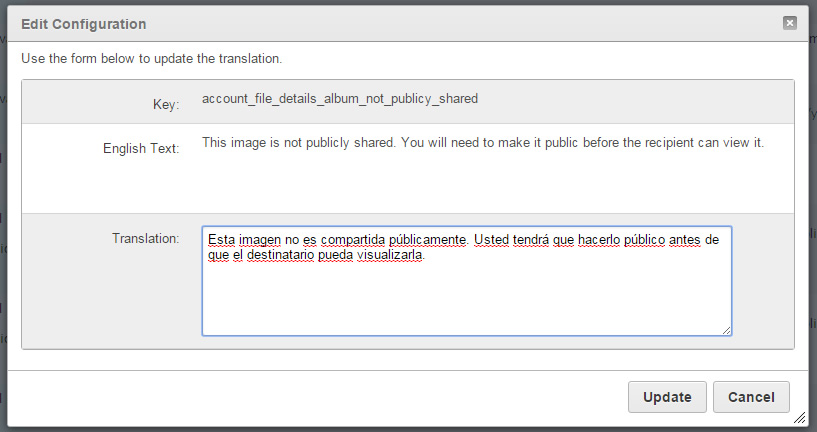Close the Edit Configuration dialog
The height and width of the screenshot is (432, 817).
[789, 23]
